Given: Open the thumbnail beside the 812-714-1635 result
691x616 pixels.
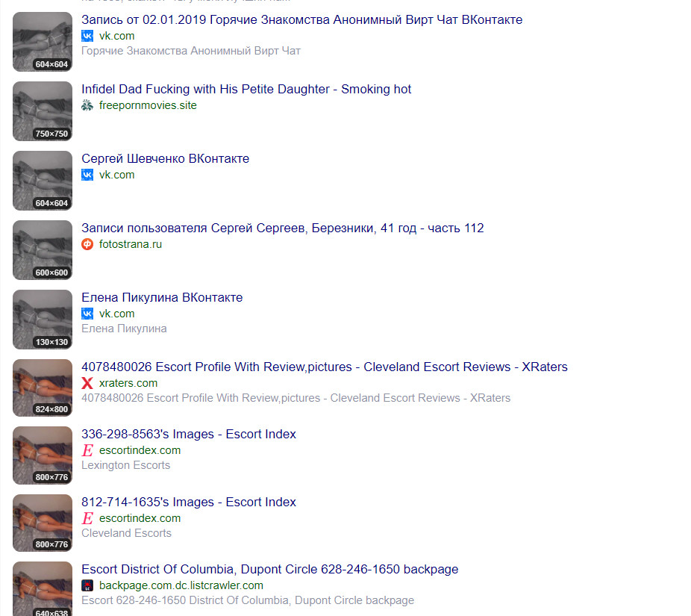Looking at the screenshot, I should click(43, 523).
